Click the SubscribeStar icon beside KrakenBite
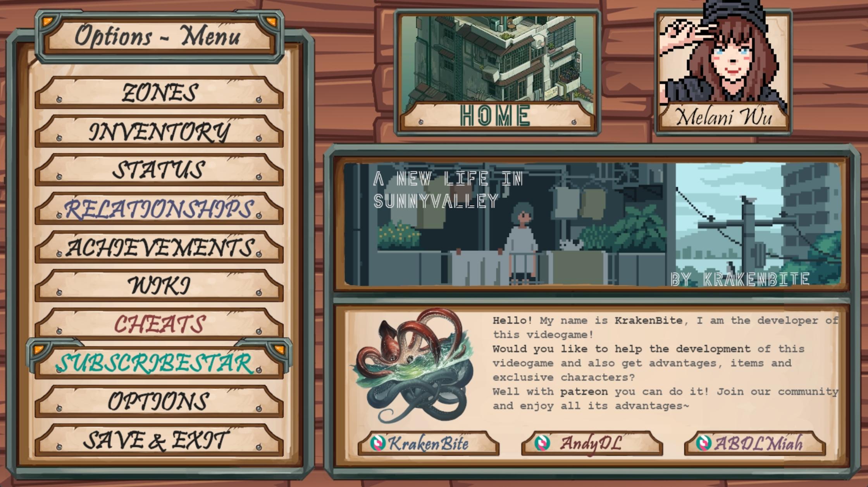Image resolution: width=868 pixels, height=487 pixels. tap(378, 443)
